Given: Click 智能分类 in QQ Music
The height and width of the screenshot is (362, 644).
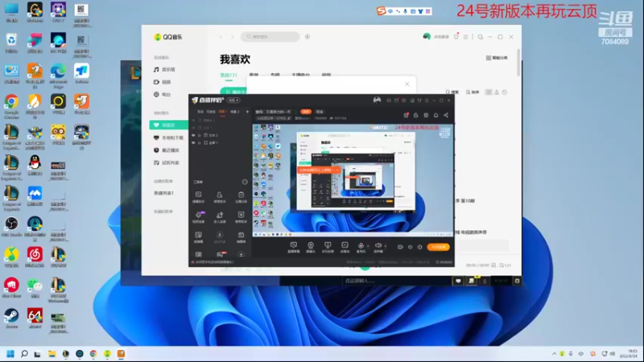Looking at the screenshot, I should click(x=497, y=58).
